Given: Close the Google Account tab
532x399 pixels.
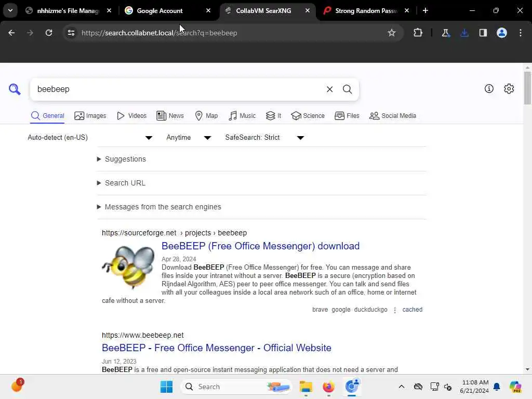Looking at the screenshot, I should click(208, 10).
